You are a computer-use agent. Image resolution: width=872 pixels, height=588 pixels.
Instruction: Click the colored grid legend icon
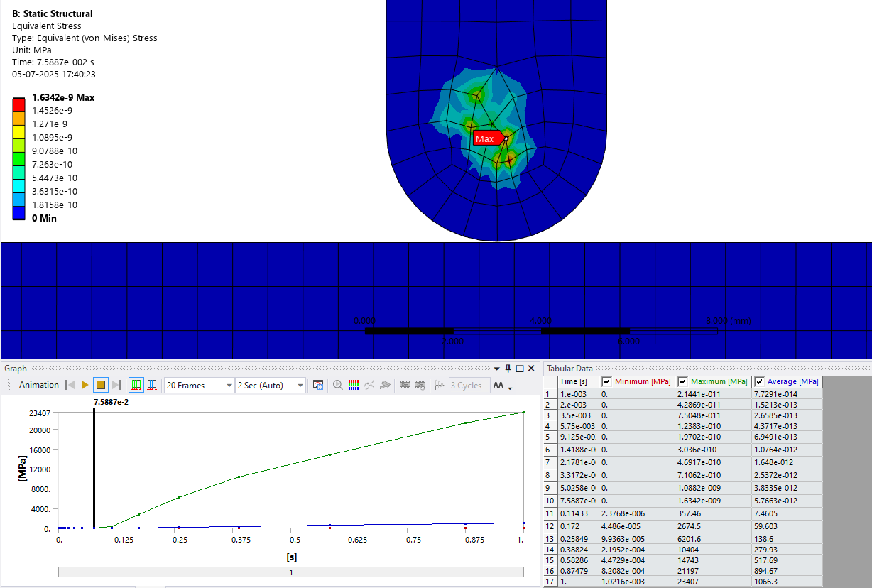click(354, 385)
